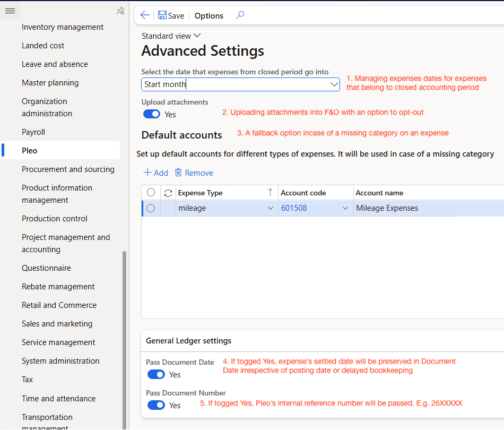The width and height of the screenshot is (504, 430).
Task: Click the refresh icon in grid header
Action: 168,193
